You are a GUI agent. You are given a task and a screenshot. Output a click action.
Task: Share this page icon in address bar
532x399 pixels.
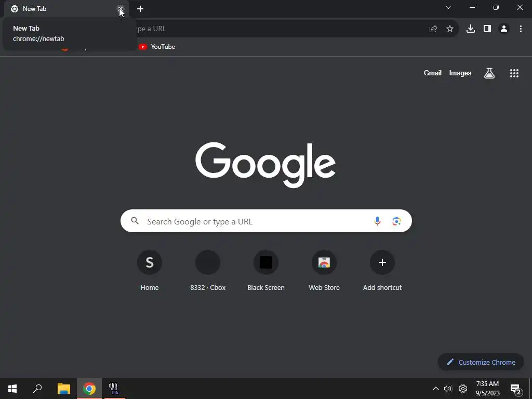pyautogui.click(x=433, y=29)
